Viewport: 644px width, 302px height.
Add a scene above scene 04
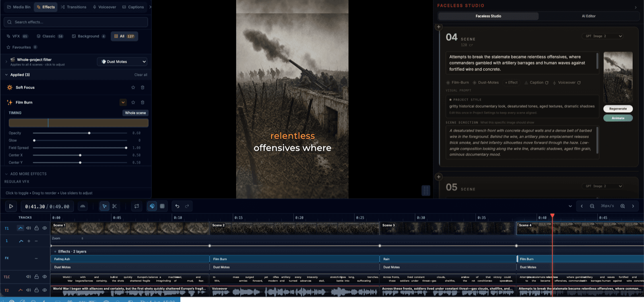(x=439, y=27)
